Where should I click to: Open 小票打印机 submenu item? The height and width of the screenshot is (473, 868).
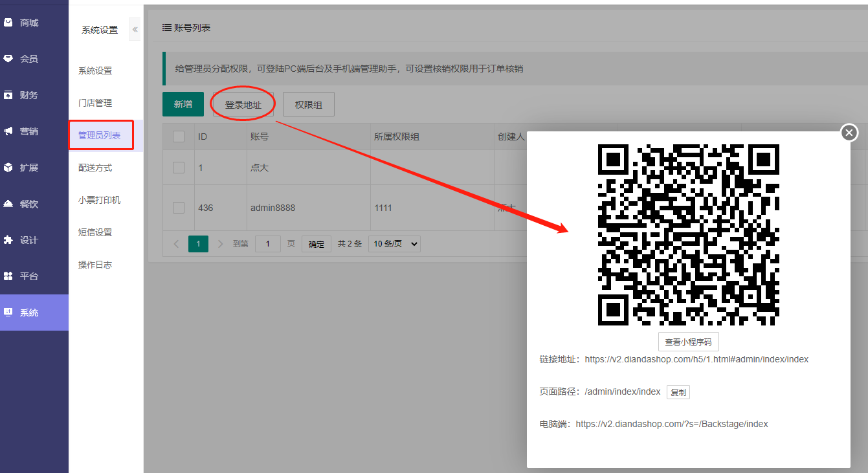[x=100, y=200]
